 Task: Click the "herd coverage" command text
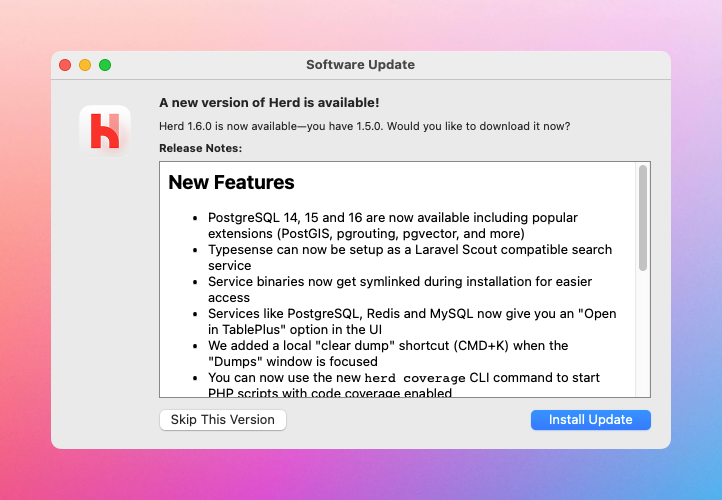click(x=415, y=378)
